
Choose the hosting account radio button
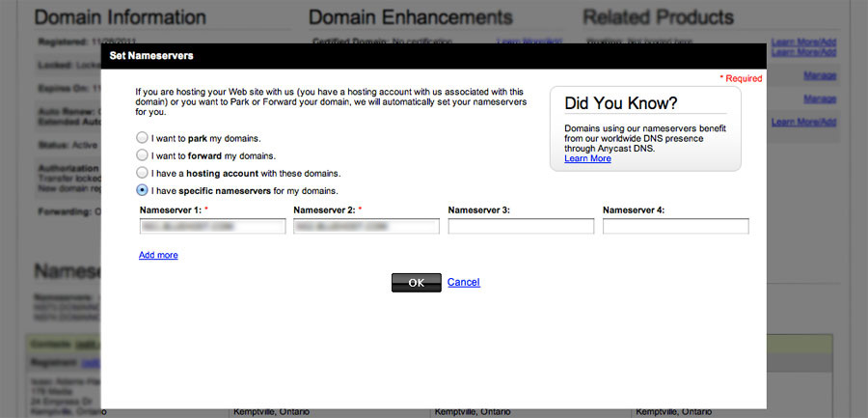(x=143, y=173)
